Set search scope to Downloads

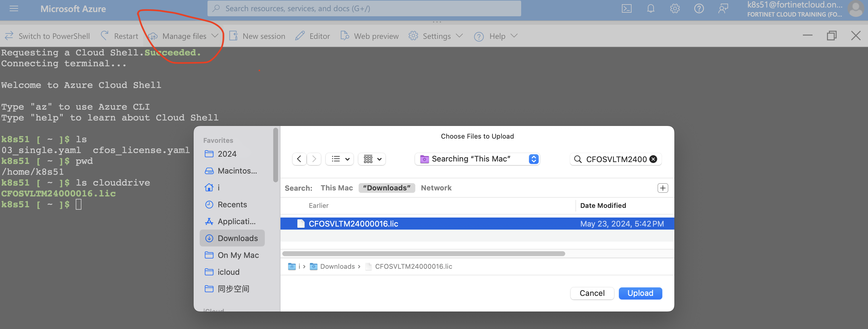(x=387, y=188)
